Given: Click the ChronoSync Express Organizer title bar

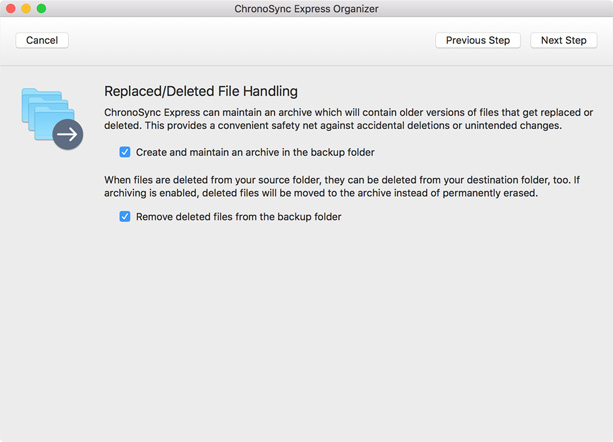Looking at the screenshot, I should click(x=306, y=9).
